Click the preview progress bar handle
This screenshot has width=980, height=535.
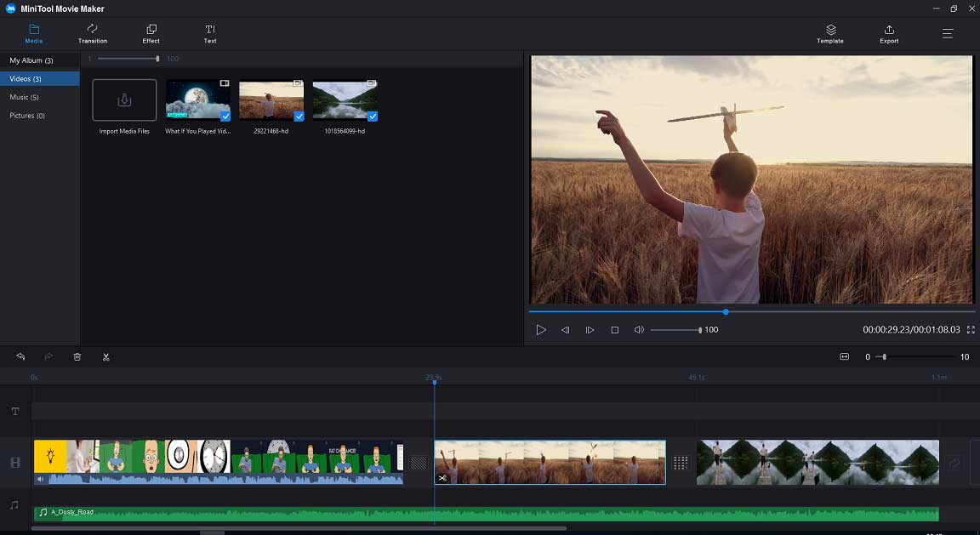pyautogui.click(x=726, y=311)
